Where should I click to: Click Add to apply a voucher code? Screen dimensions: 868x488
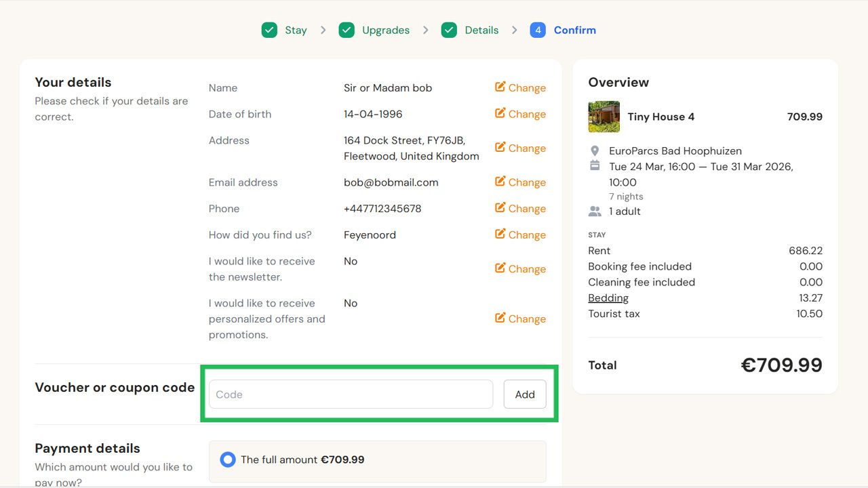click(525, 394)
